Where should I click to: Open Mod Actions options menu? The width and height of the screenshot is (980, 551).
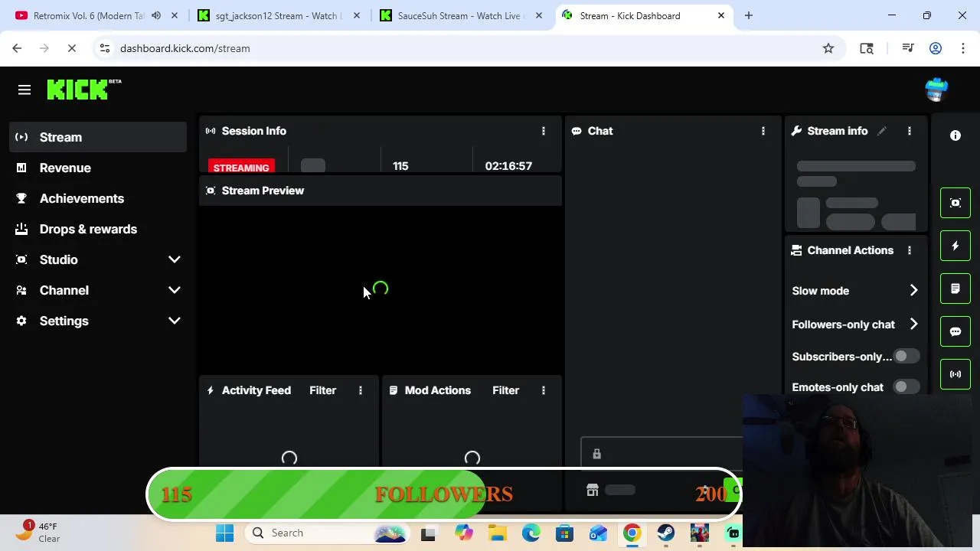(x=544, y=390)
